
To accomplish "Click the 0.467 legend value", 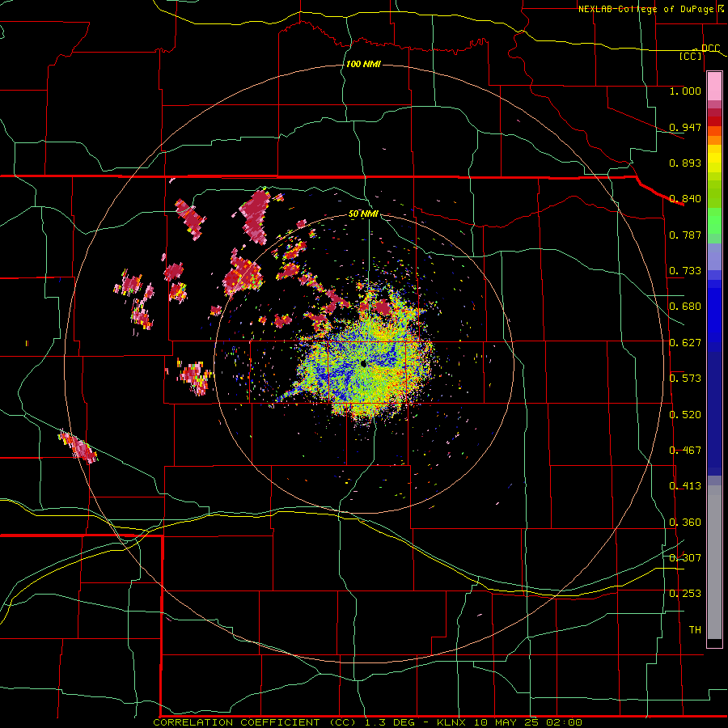I will click(x=685, y=451).
